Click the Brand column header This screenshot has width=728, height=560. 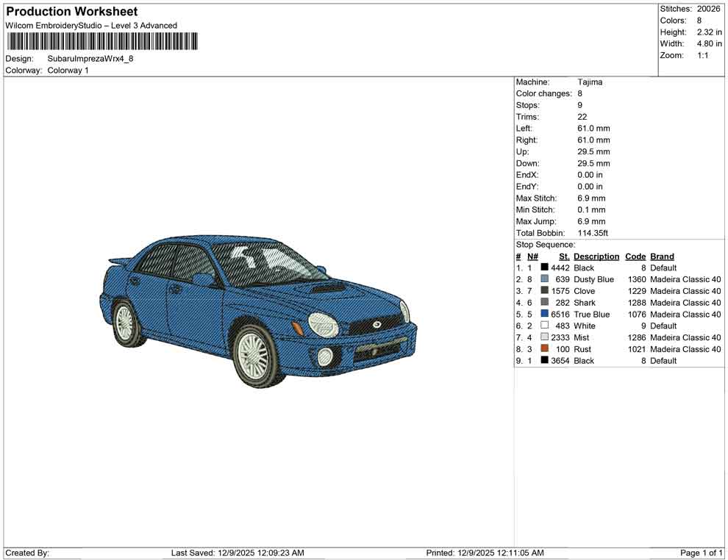(x=661, y=256)
